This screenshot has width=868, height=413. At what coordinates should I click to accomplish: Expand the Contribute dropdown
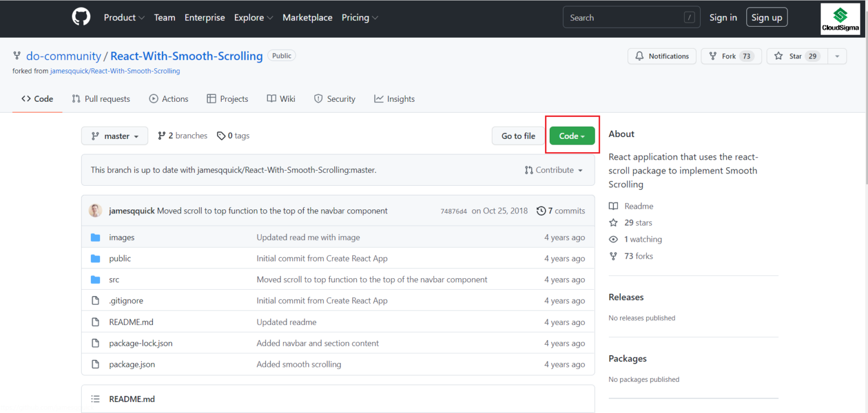554,170
